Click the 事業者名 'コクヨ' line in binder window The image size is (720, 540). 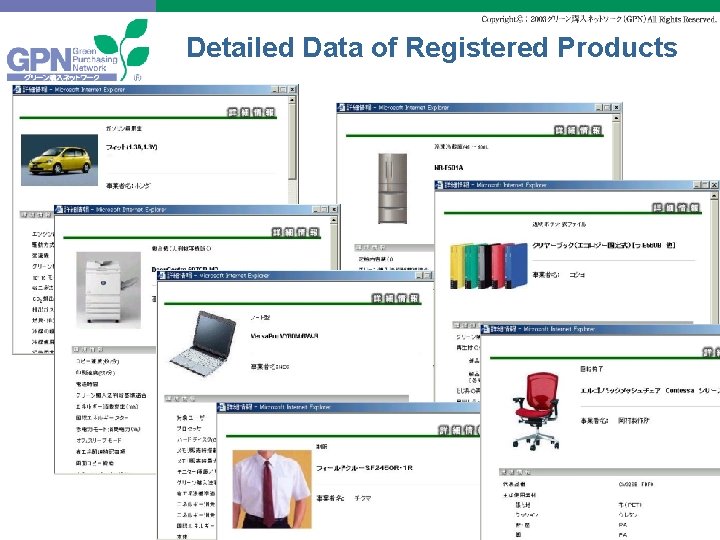[558, 275]
